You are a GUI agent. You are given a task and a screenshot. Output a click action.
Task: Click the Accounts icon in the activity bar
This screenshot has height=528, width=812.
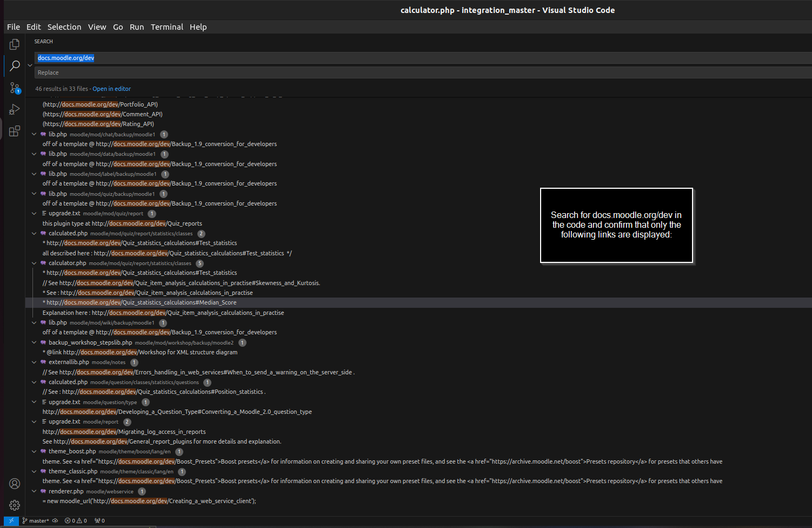click(15, 484)
